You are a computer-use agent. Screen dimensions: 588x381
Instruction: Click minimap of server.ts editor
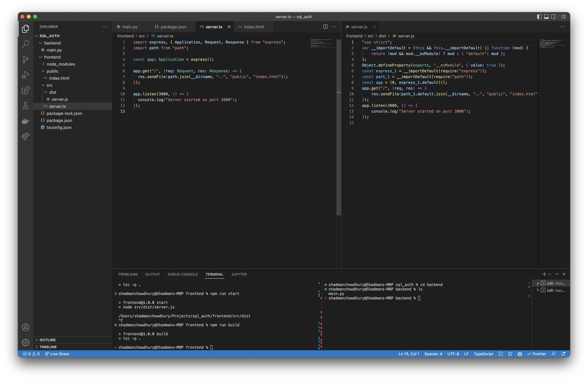coord(323,44)
